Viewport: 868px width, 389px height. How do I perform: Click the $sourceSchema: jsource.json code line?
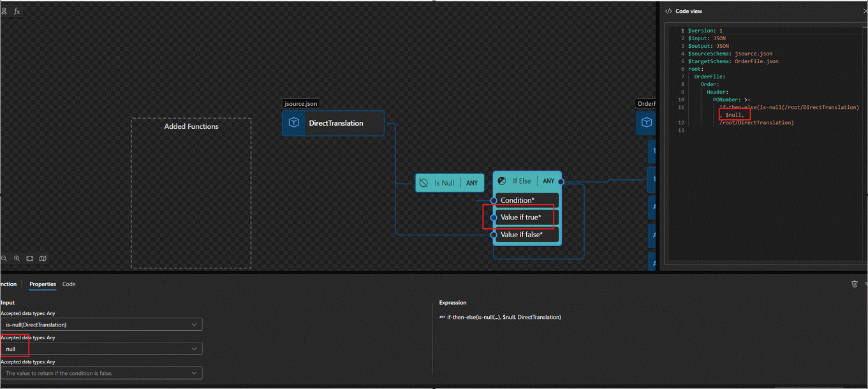point(730,54)
